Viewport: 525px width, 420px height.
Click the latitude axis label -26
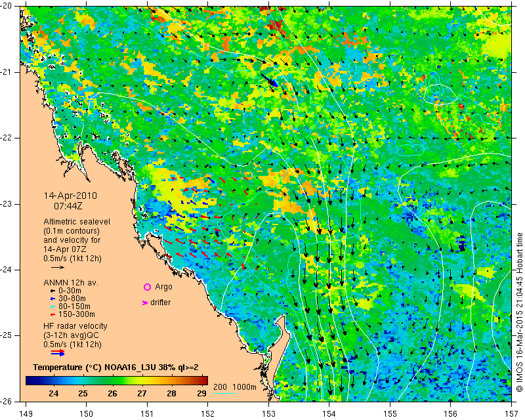click(x=7, y=401)
